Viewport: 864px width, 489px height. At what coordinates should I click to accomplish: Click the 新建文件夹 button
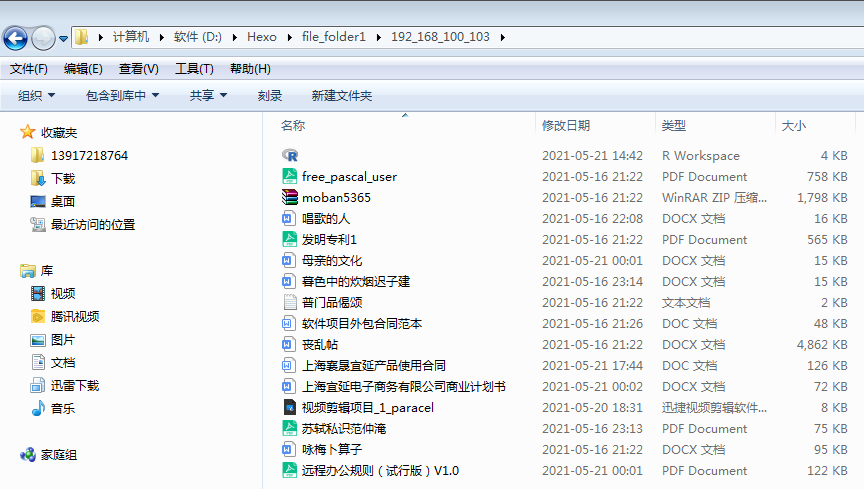point(342,96)
